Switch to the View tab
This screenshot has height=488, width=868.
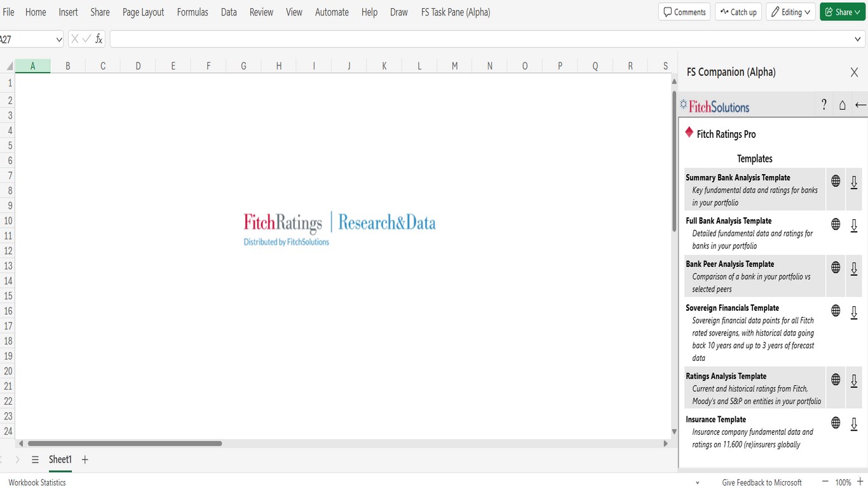coord(294,12)
